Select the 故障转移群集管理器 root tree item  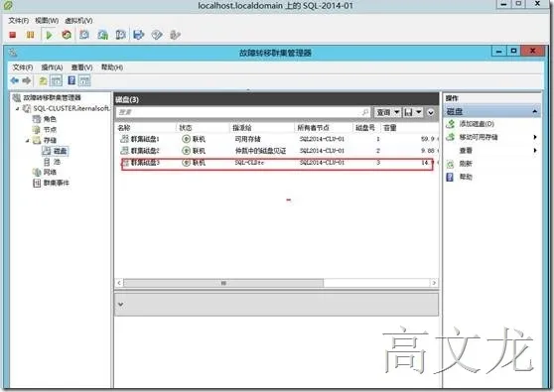click(x=52, y=98)
